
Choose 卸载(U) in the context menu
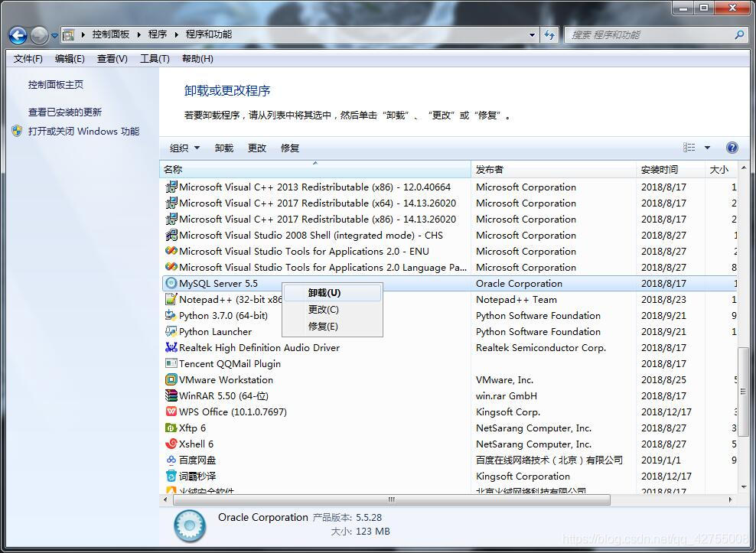333,293
